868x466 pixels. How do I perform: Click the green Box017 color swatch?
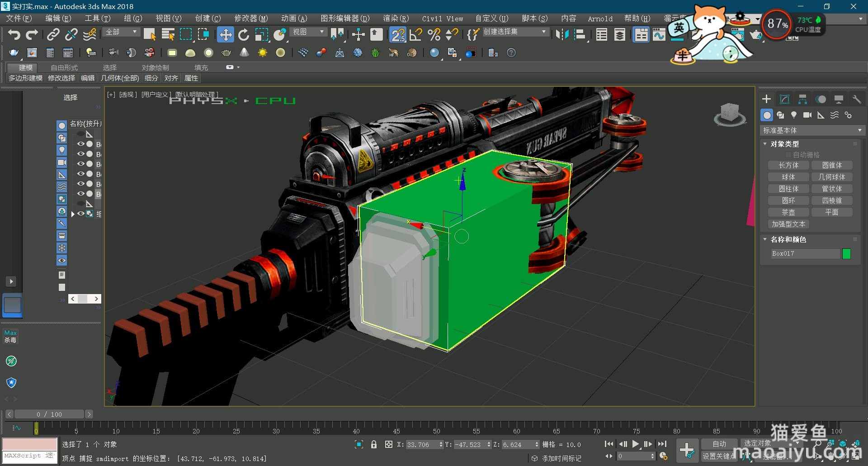(846, 254)
